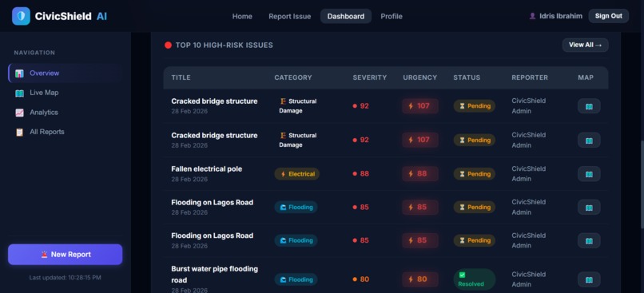Click the Electrical category badge

point(297,174)
